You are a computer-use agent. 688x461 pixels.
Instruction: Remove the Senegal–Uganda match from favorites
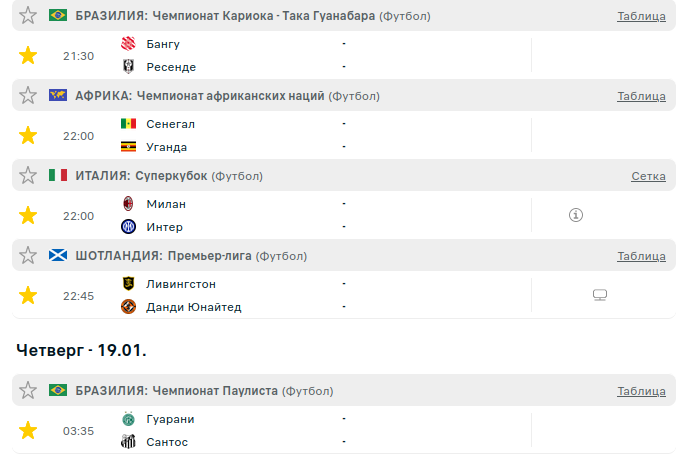[x=28, y=135]
